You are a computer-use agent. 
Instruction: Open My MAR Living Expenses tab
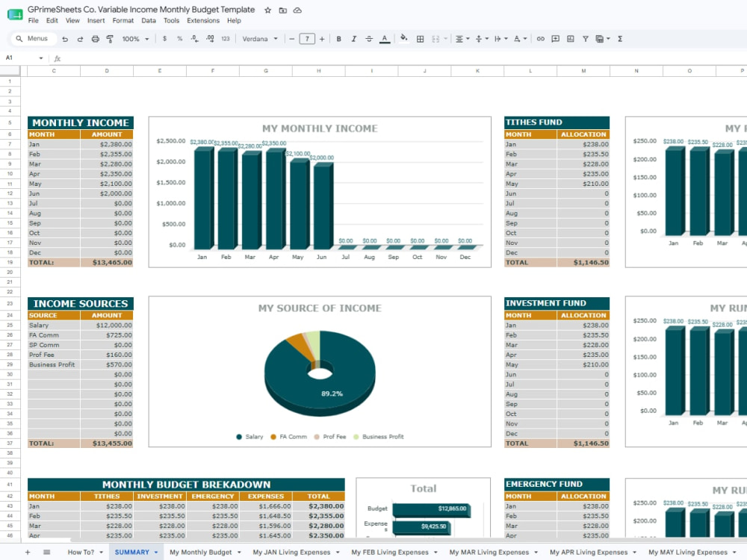(489, 552)
